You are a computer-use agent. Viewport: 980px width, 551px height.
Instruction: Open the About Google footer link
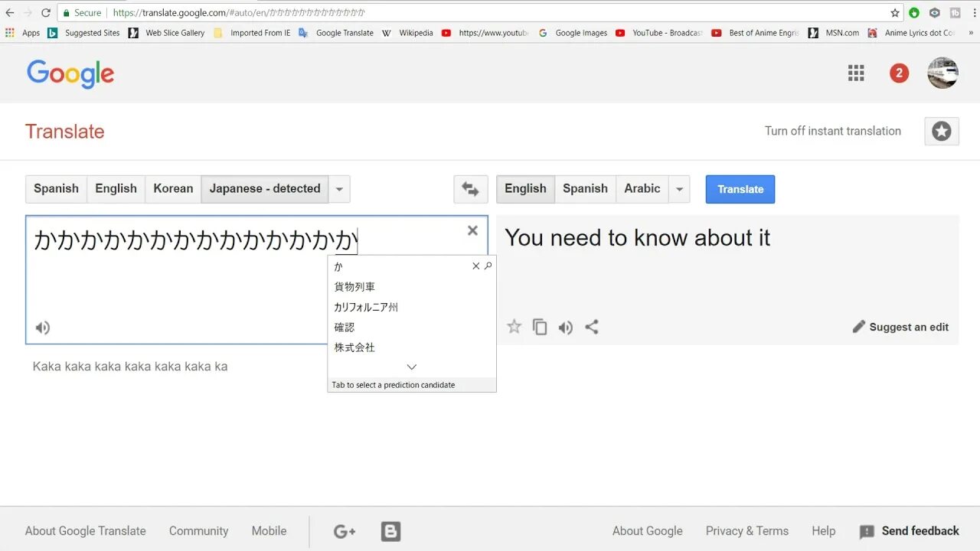[647, 531]
